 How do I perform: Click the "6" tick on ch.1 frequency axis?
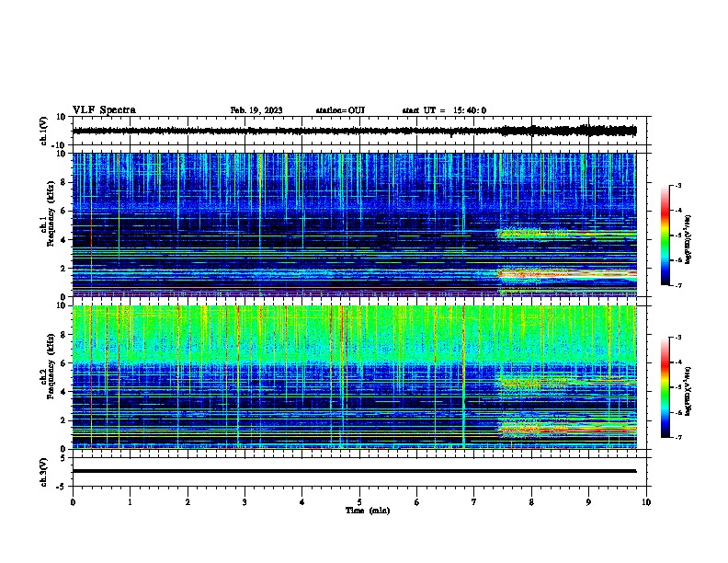[63, 211]
